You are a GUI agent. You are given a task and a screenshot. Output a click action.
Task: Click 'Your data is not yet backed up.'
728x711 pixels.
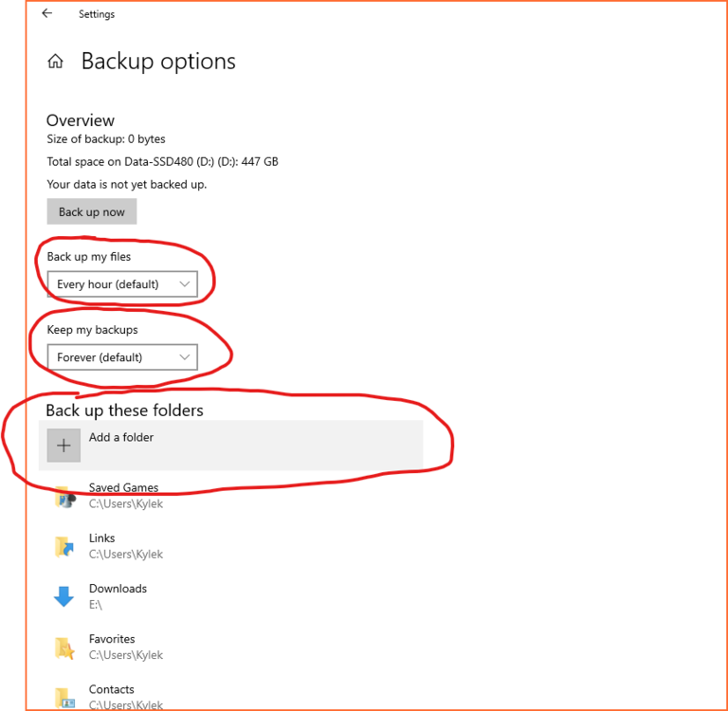click(x=127, y=184)
